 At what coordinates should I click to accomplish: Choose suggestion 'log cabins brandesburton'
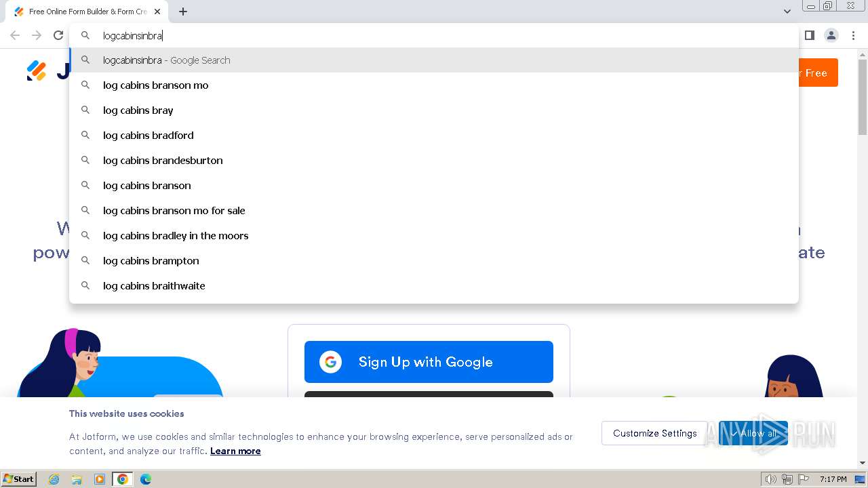point(434,161)
